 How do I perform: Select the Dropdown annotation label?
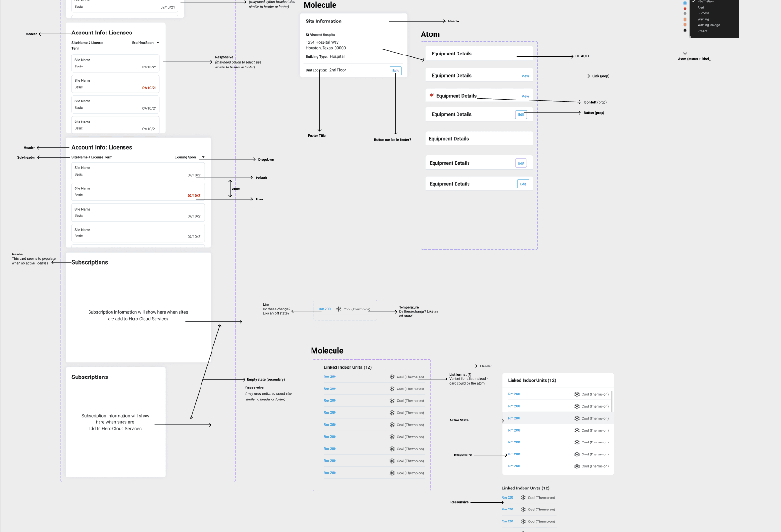click(x=266, y=160)
